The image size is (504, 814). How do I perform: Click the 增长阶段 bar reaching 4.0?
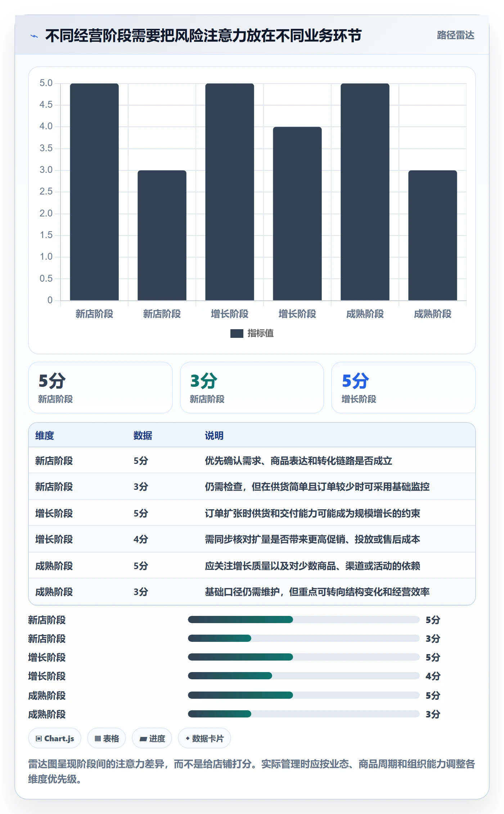(x=297, y=214)
